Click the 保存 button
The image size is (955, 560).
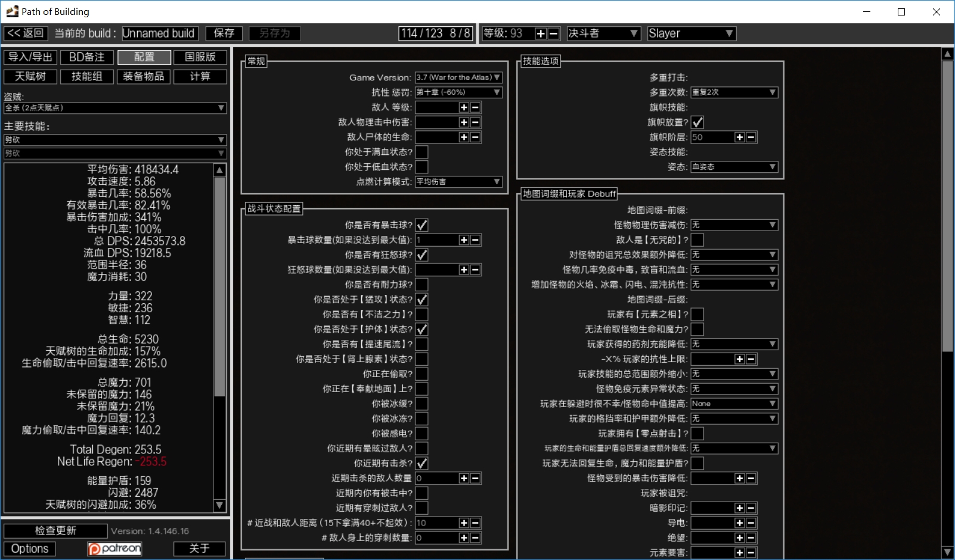(x=224, y=33)
